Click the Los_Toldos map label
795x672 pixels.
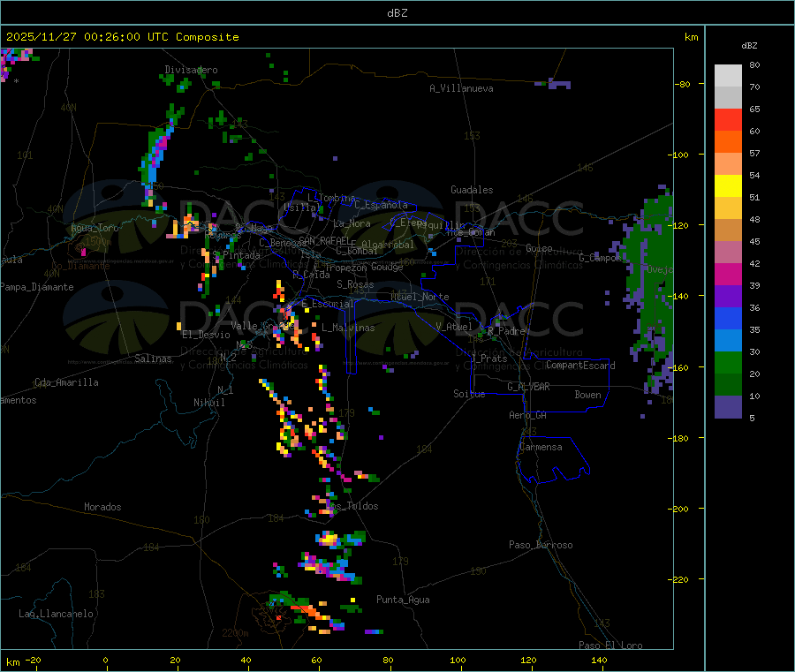[352, 506]
